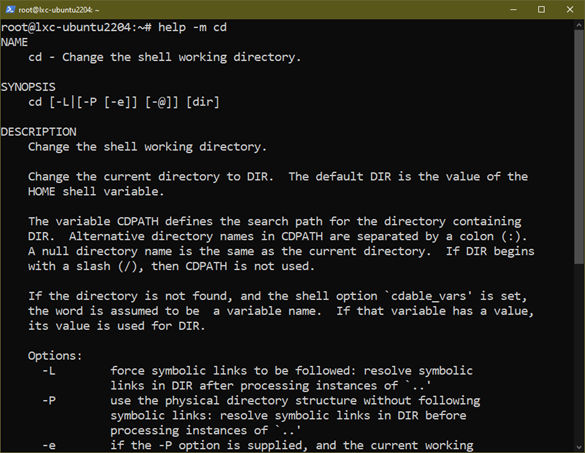
Task: Click the -L flag in the Options list
Action: click(x=49, y=371)
